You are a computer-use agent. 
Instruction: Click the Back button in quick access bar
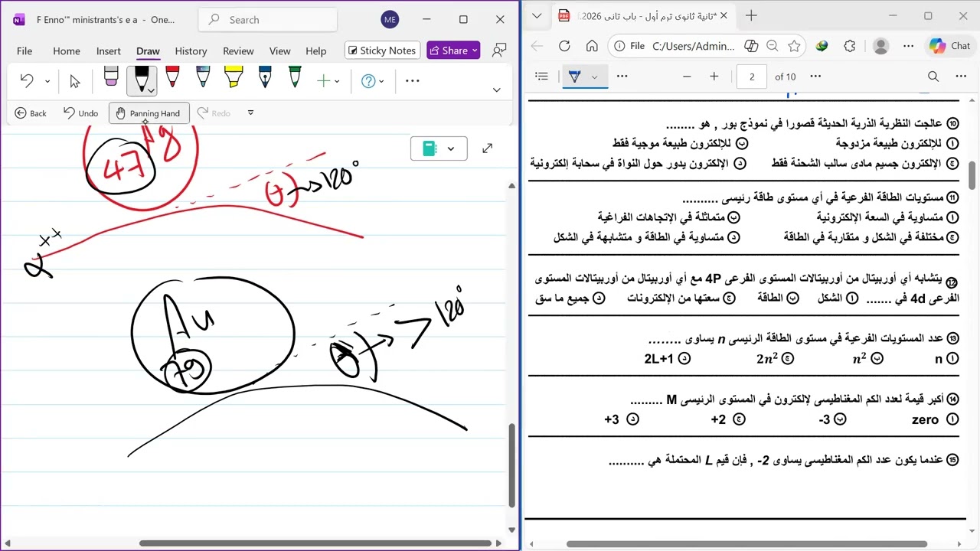tap(31, 113)
